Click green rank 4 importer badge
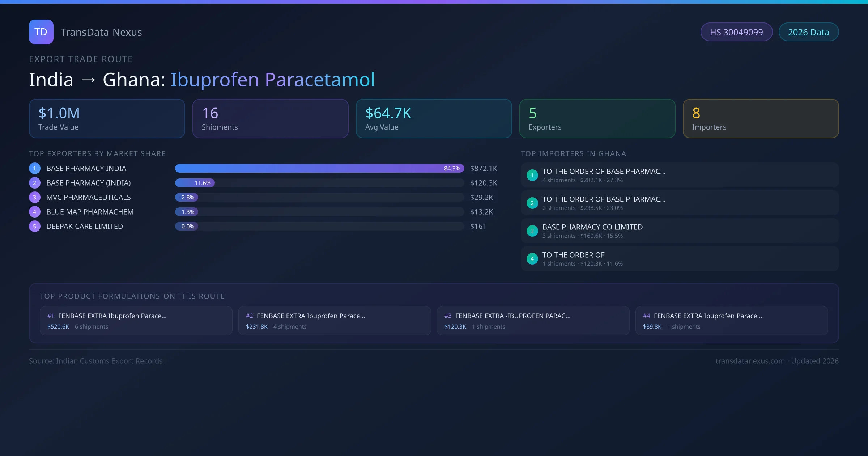This screenshot has width=868, height=456. (x=532, y=259)
